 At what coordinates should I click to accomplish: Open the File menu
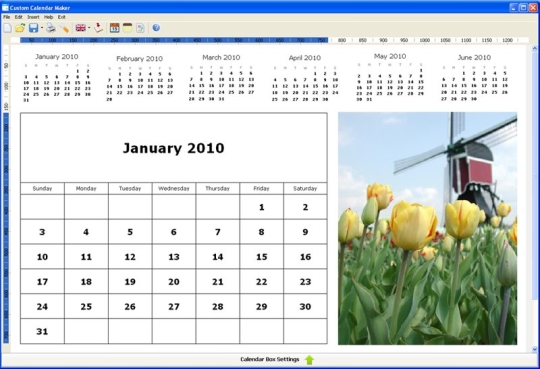[7, 17]
